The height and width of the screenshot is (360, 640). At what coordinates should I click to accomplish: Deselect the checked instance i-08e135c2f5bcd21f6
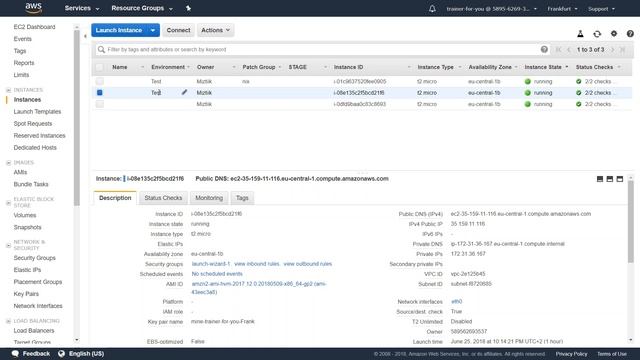click(x=100, y=93)
